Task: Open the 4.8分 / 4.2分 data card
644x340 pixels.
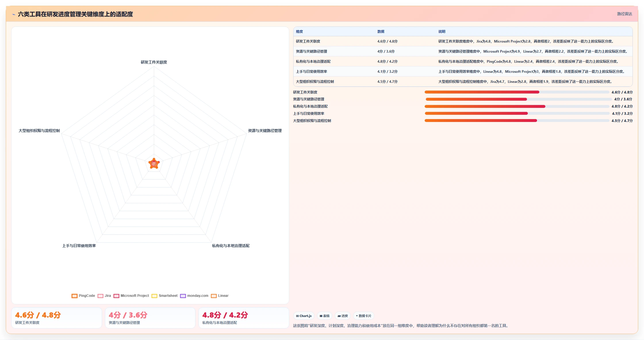Action: [244, 318]
